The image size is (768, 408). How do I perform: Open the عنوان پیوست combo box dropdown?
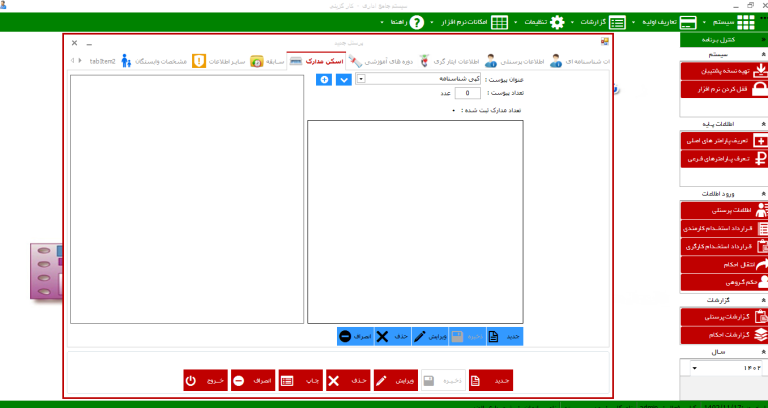tap(361, 78)
